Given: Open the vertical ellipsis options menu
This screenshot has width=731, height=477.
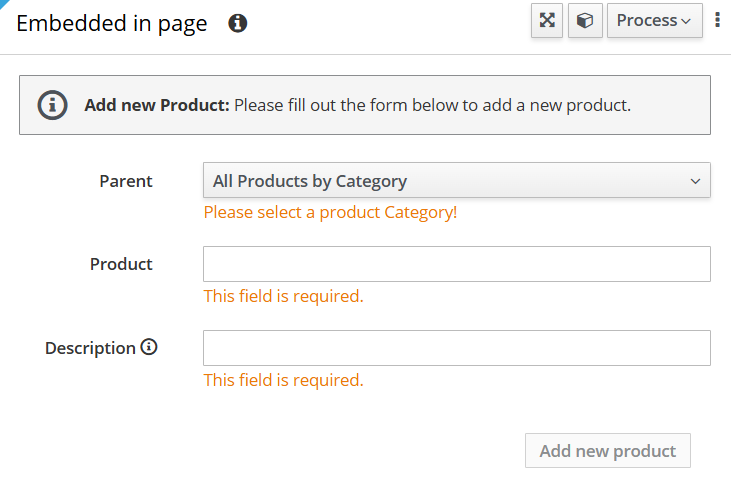Looking at the screenshot, I should [717, 20].
